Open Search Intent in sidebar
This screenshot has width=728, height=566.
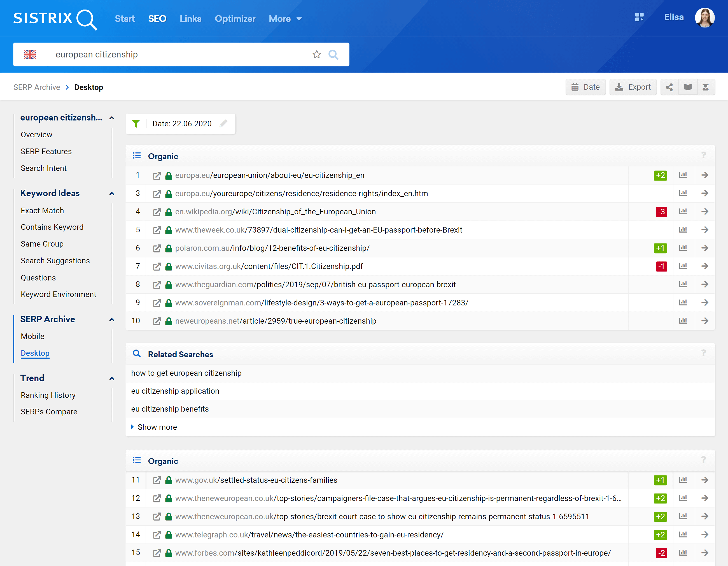pos(43,168)
